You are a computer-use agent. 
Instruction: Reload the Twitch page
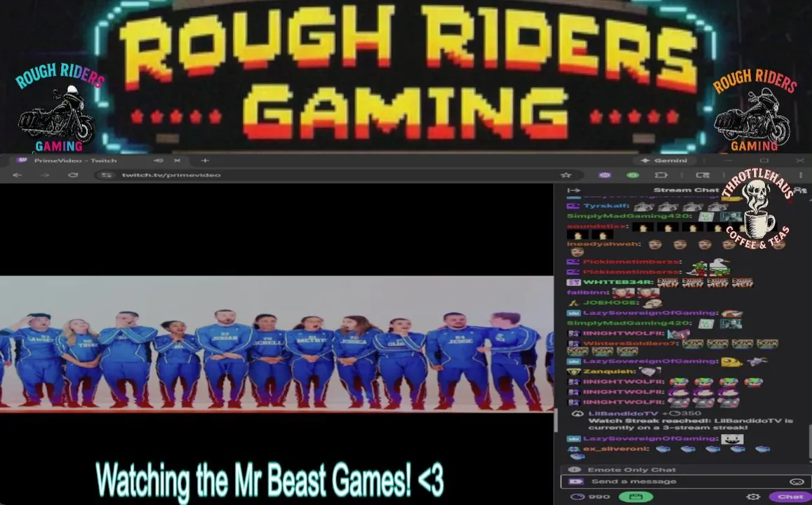(x=72, y=175)
